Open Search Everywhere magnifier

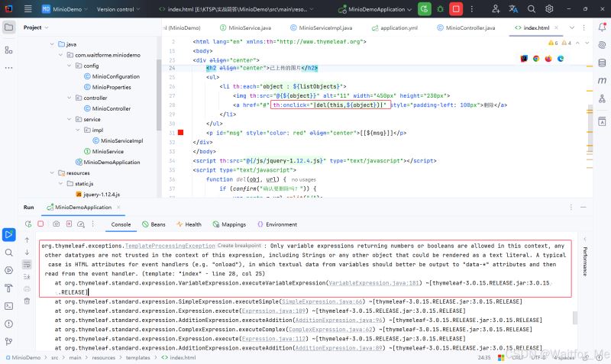coord(531,8)
